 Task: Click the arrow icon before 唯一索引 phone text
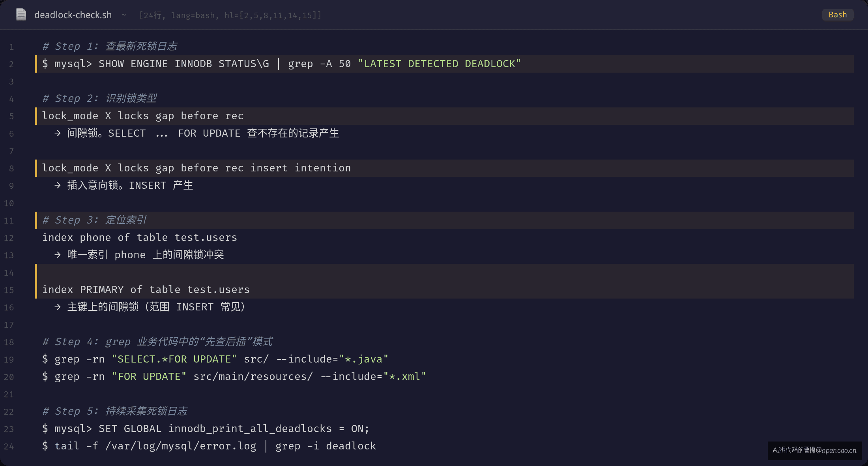(58, 255)
